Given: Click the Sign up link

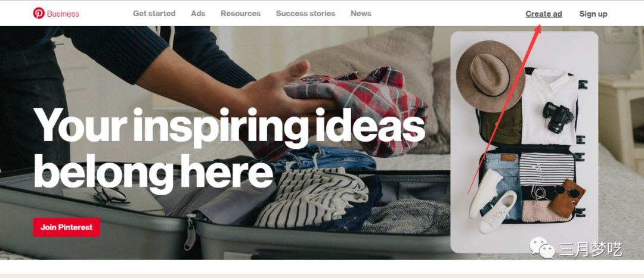Looking at the screenshot, I should click(x=593, y=14).
